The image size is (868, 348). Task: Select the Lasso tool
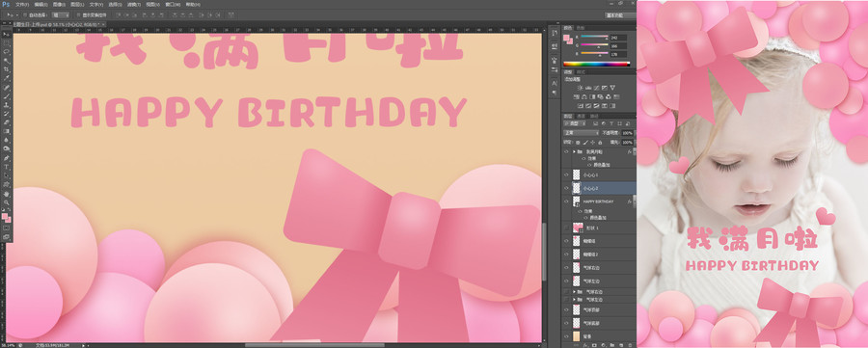7,51
